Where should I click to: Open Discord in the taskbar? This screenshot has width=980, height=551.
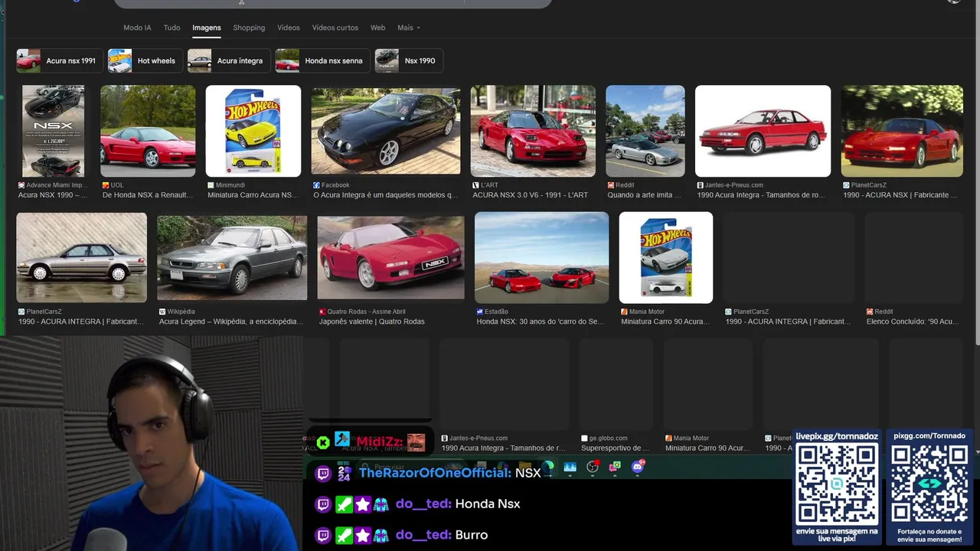pyautogui.click(x=638, y=466)
